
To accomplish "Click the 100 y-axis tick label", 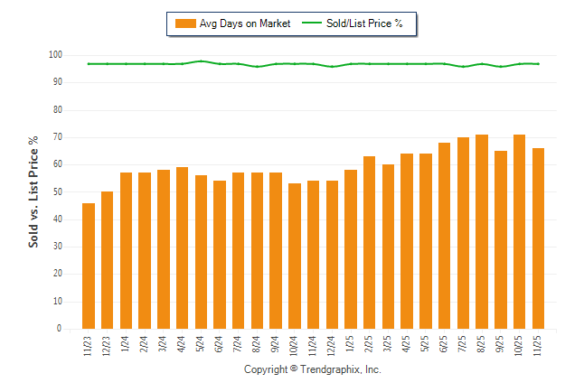I will [x=54, y=55].
